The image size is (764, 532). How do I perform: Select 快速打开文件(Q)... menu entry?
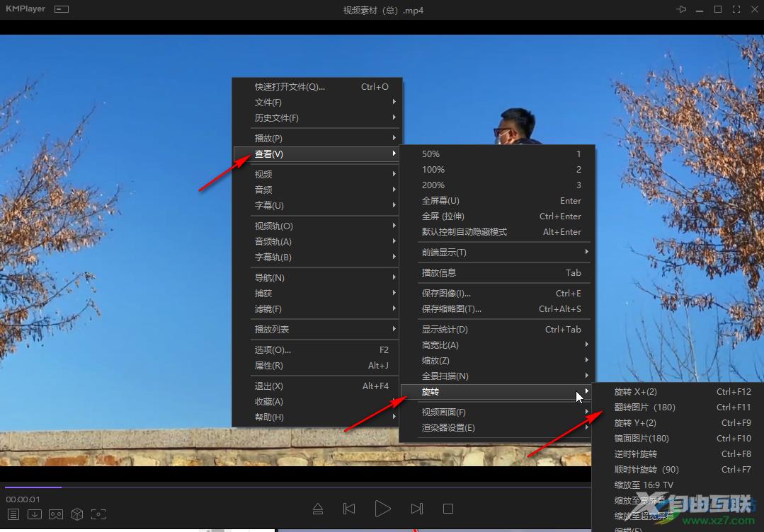[316, 86]
